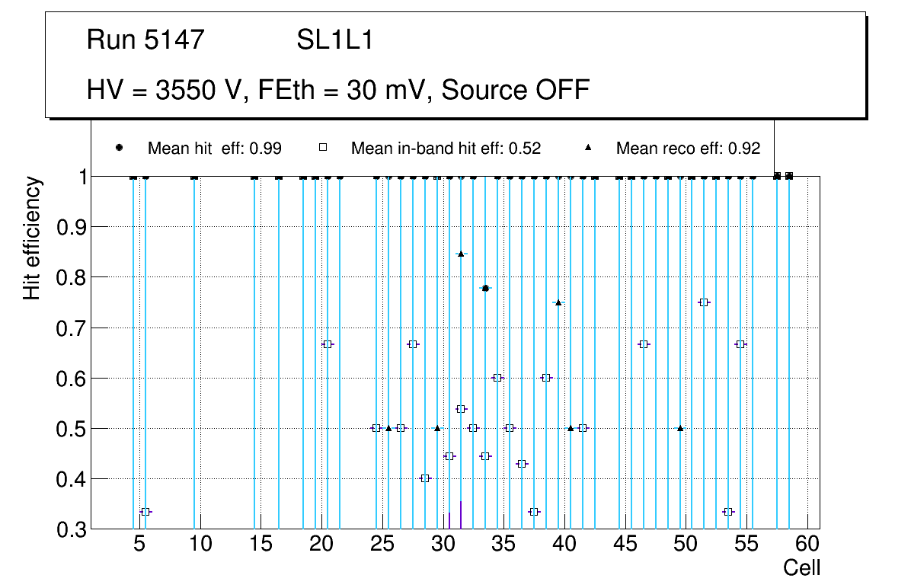Viewport: 911px width, 588px height.
Task: Select the filled circle data point near 0.78
Action: pos(485,289)
